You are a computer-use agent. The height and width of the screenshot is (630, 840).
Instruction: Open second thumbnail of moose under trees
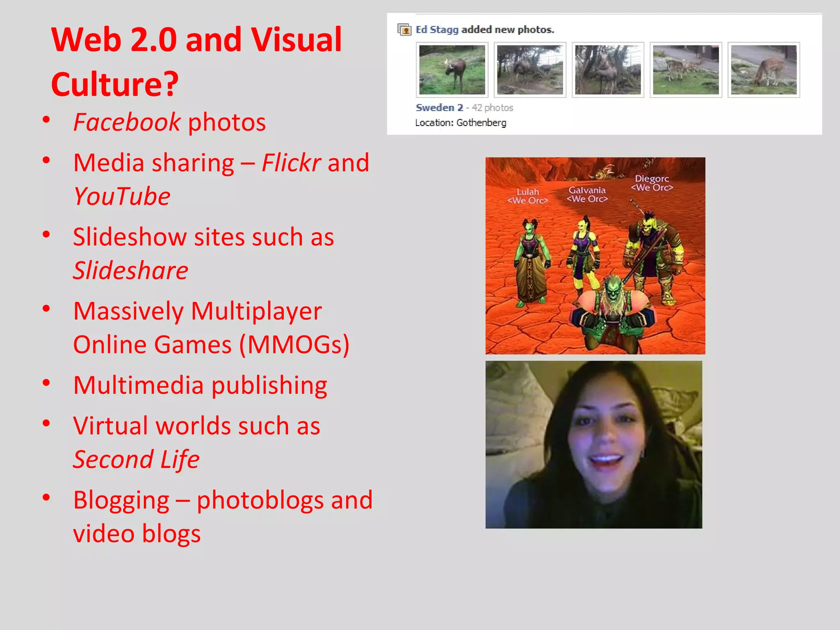(530, 70)
